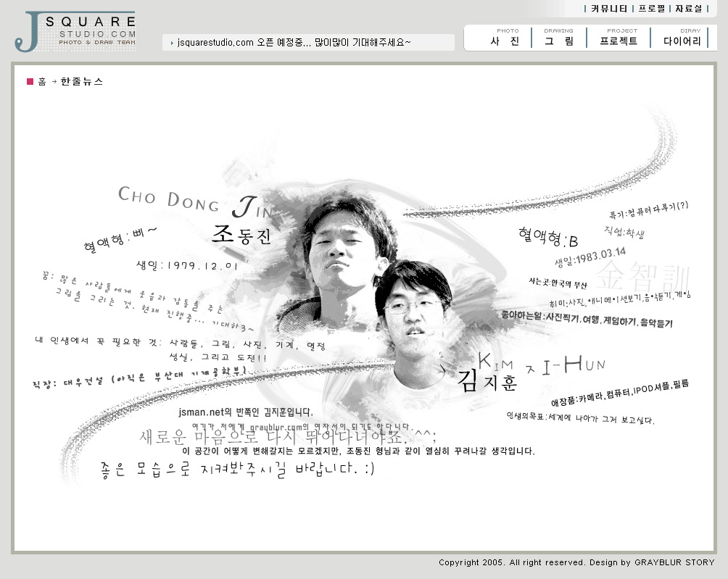
Task: Open the 프로젝트 (Project) menu
Action: [619, 38]
